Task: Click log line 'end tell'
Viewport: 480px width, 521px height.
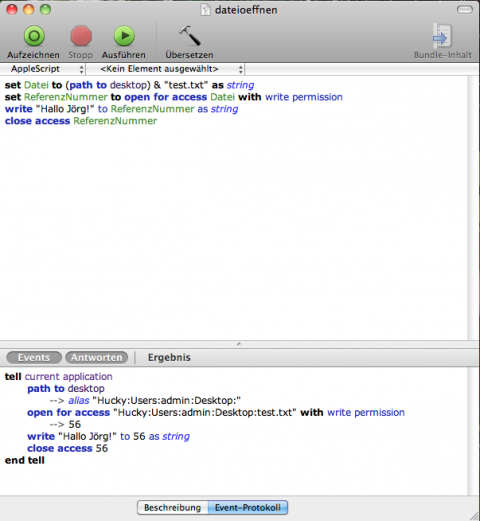Action: click(25, 460)
